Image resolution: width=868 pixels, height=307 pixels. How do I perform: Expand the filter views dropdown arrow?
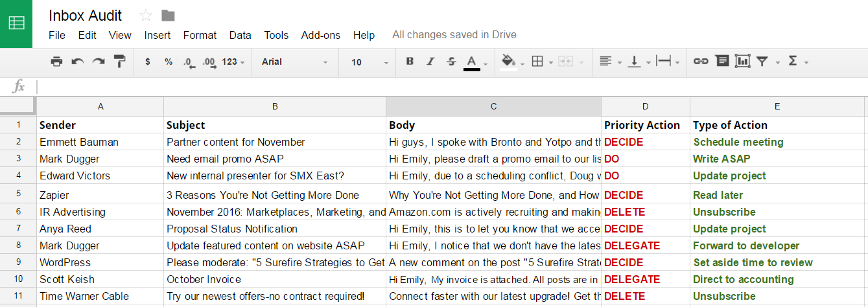[777, 63]
